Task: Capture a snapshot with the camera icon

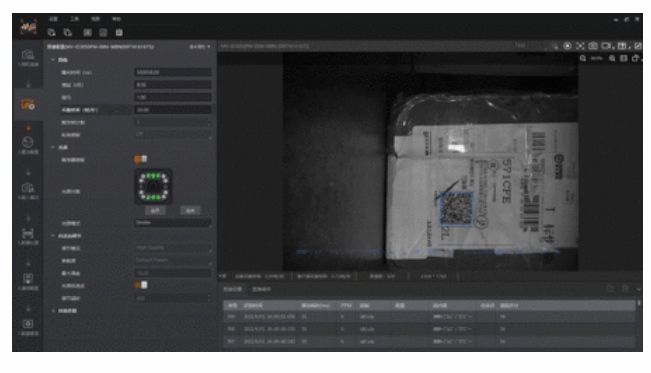Action: pyautogui.click(x=593, y=46)
